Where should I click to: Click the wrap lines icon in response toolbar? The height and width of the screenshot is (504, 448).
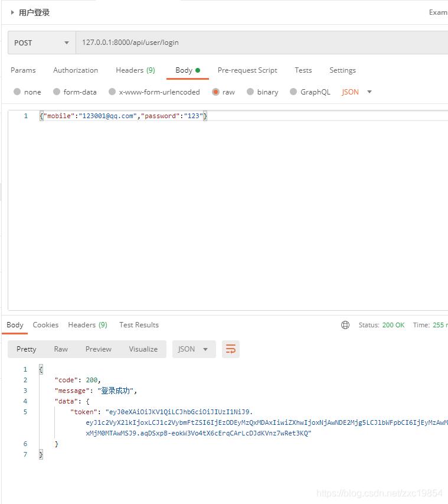click(231, 349)
